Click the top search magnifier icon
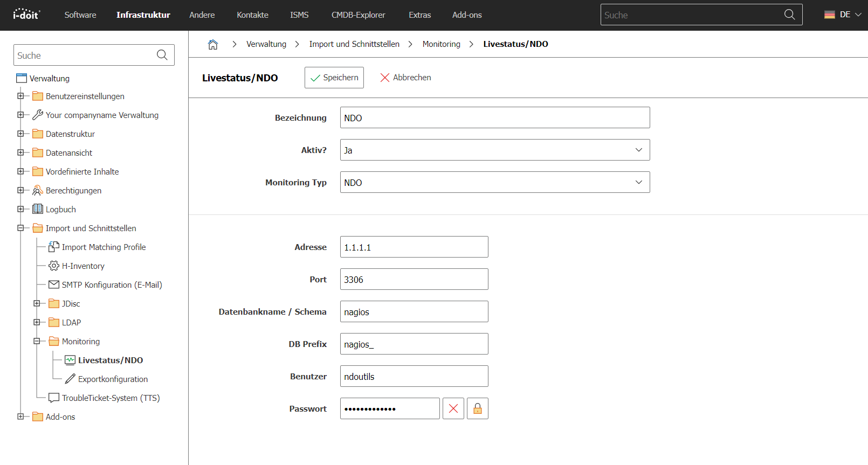Screen dimensions: 868x465 789,15
